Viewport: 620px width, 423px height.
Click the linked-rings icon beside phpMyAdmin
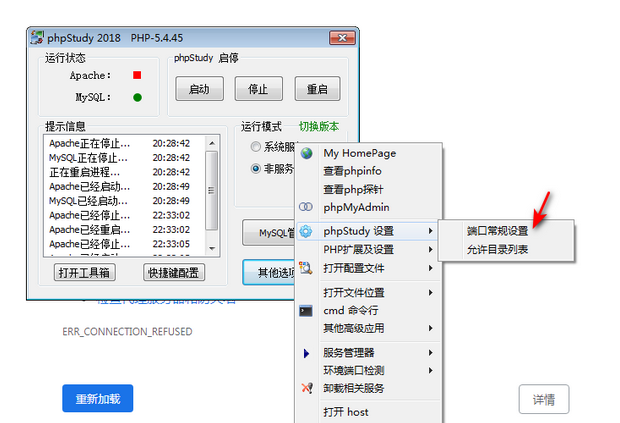click(x=306, y=207)
